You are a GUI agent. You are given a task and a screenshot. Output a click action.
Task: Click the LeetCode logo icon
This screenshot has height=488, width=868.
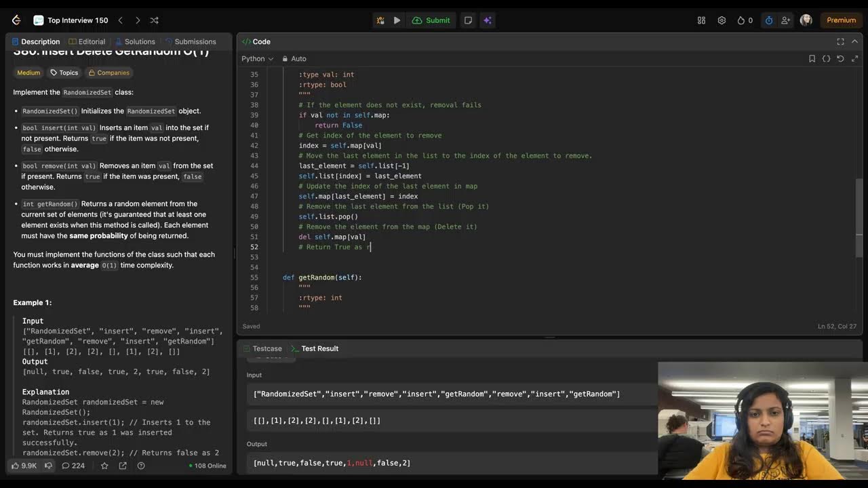(x=16, y=20)
